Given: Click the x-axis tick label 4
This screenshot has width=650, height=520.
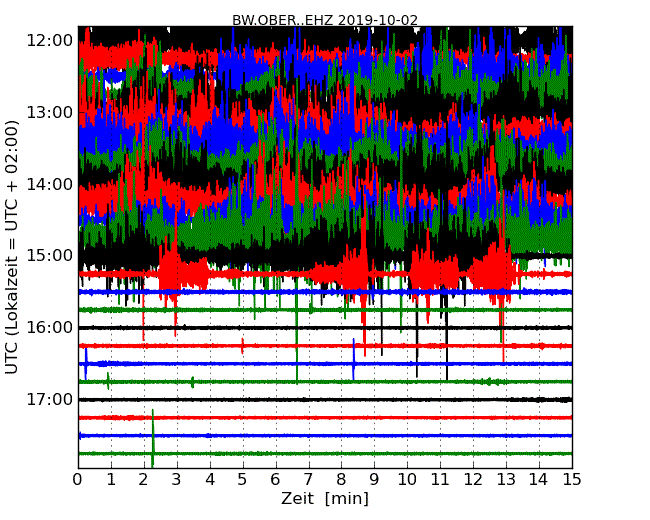Looking at the screenshot, I should [x=210, y=479].
